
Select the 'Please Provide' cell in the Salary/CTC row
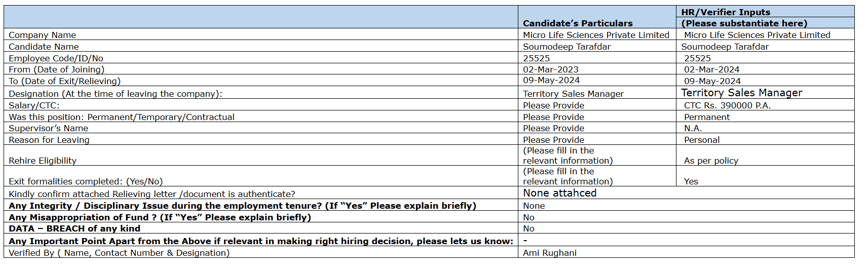point(553,105)
